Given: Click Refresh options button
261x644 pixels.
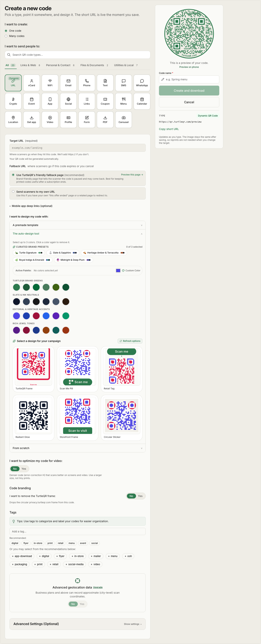Looking at the screenshot, I should [x=130, y=341].
